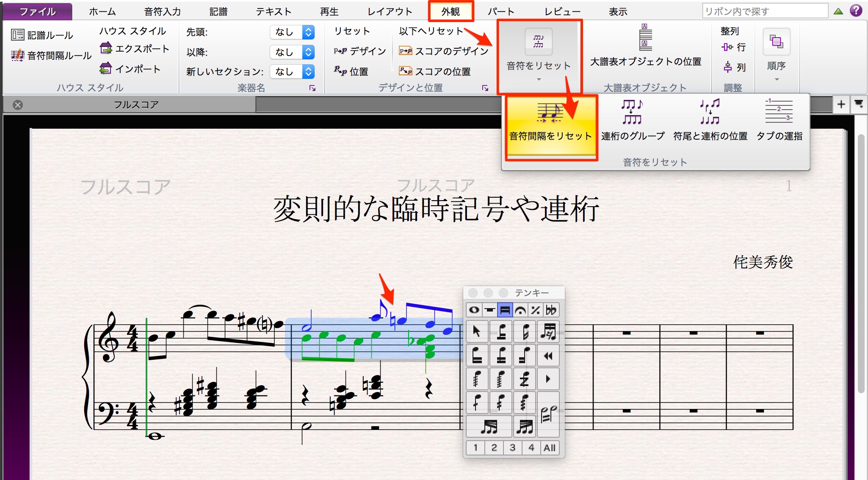
Task: Select voice 4 on the keypad
Action: (x=531, y=448)
